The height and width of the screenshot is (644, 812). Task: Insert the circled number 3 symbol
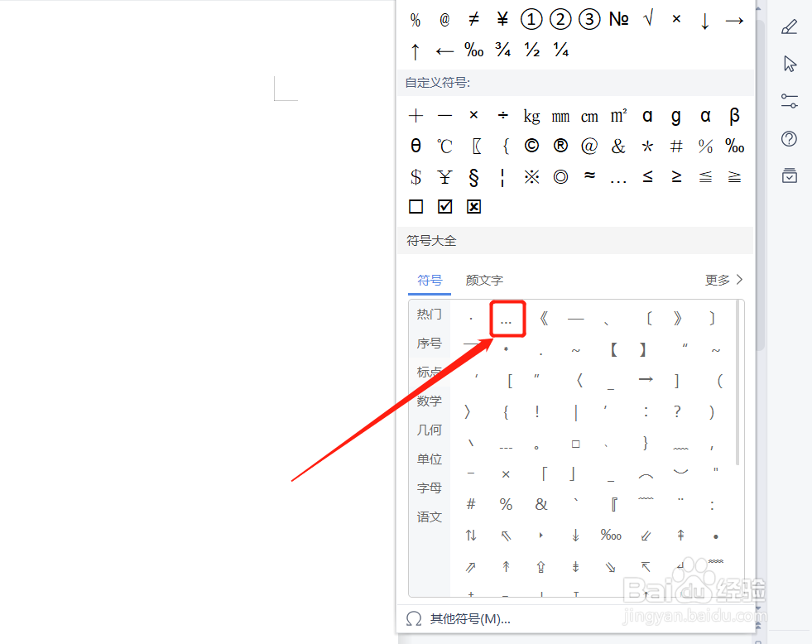(589, 20)
